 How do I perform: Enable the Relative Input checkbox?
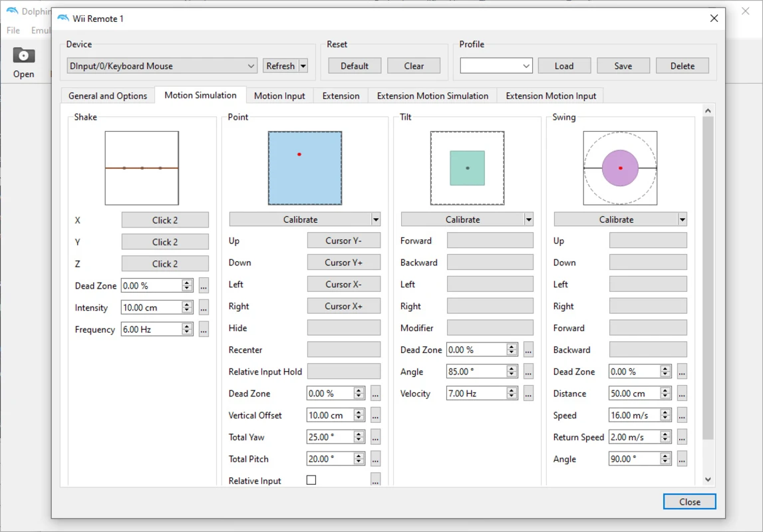311,480
